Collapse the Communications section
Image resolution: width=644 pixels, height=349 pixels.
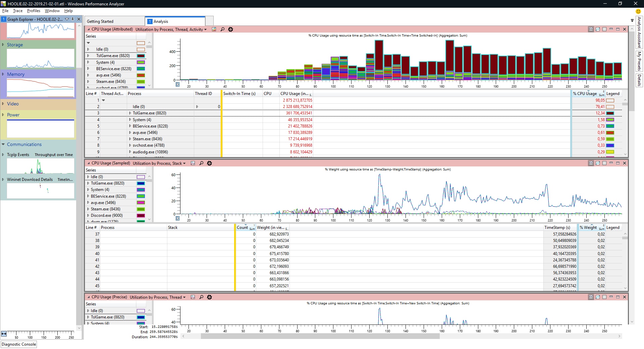pyautogui.click(x=3, y=145)
